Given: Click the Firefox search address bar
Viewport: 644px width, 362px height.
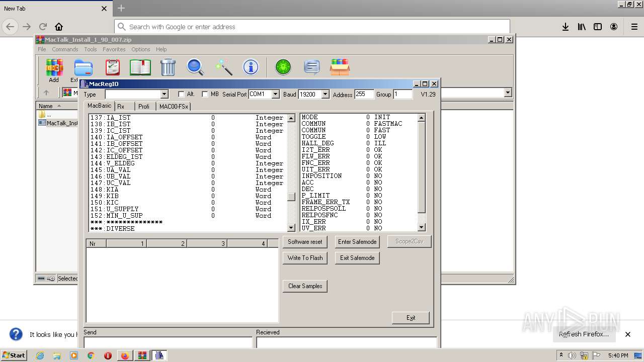Looking at the screenshot, I should point(312,27).
